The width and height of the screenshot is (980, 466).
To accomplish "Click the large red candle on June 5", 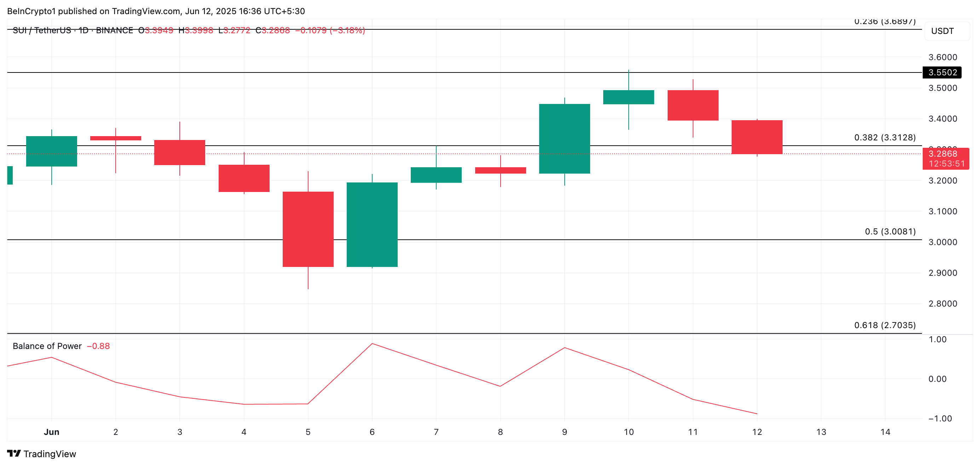I will tap(308, 229).
